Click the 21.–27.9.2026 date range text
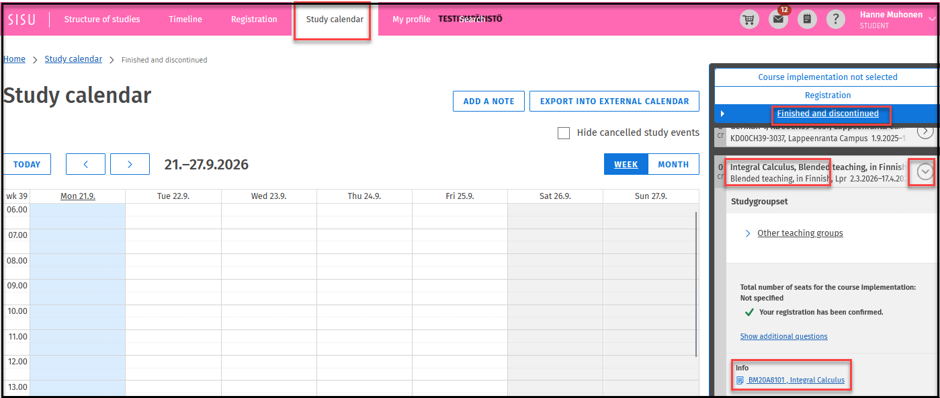 coord(206,164)
